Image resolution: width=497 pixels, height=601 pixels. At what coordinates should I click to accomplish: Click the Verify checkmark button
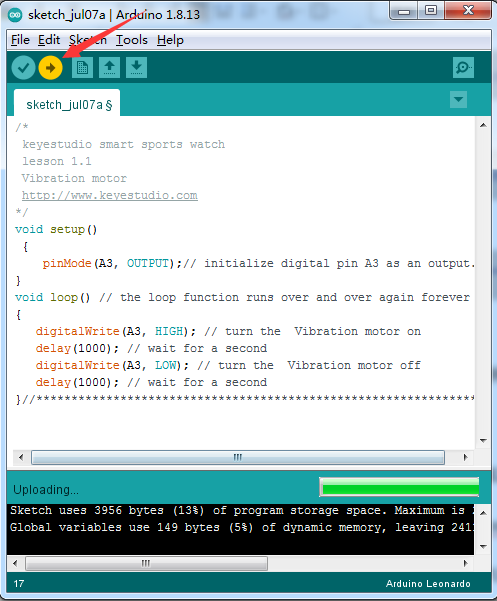pos(23,68)
